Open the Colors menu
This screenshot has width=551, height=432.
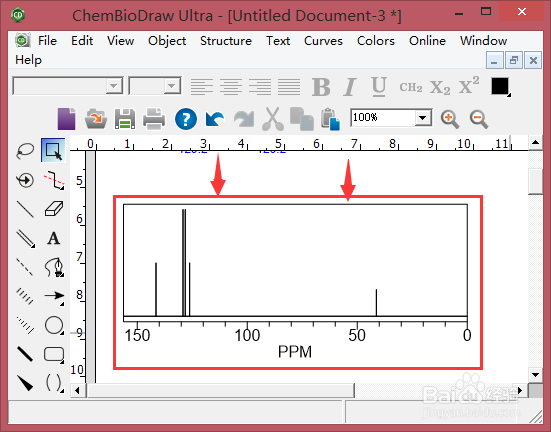point(376,41)
